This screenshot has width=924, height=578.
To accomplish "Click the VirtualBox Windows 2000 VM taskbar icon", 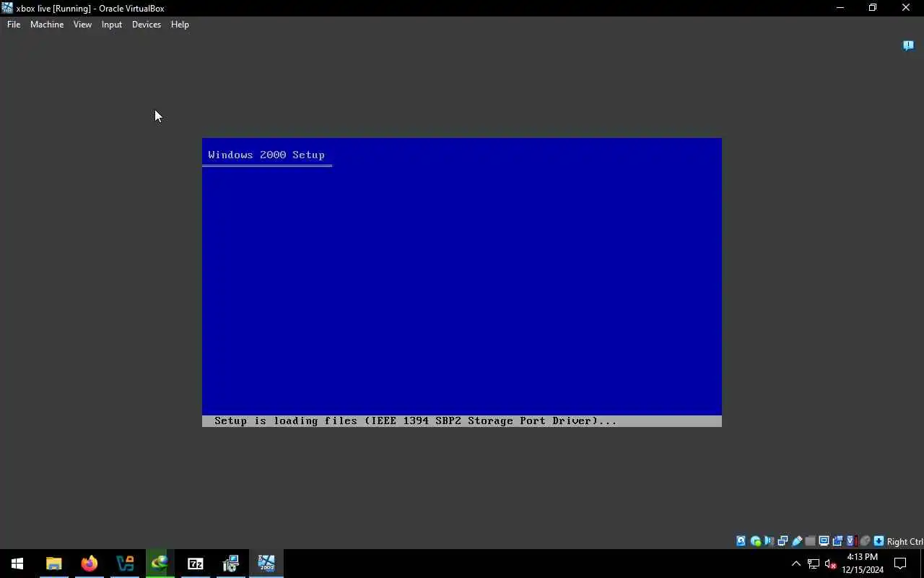I will click(266, 564).
